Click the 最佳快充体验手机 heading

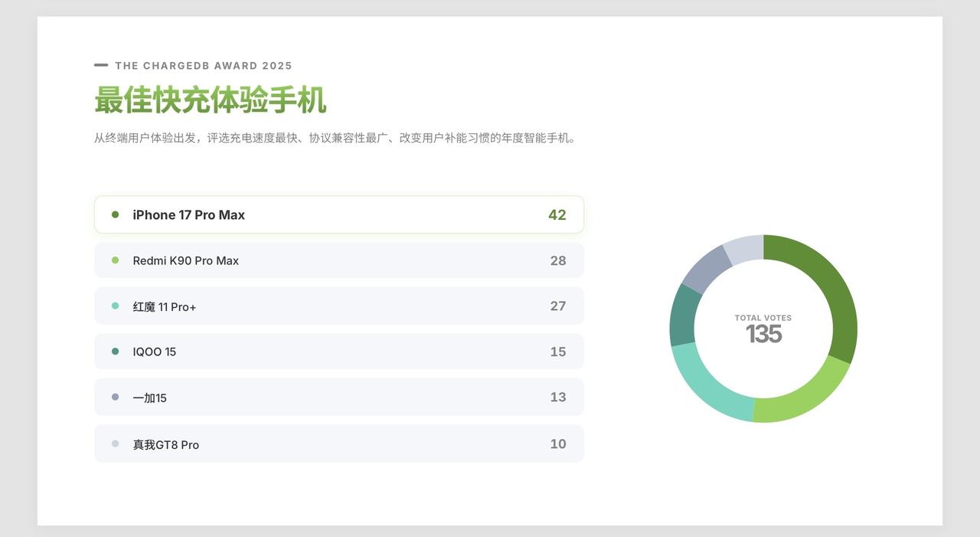(x=211, y=100)
